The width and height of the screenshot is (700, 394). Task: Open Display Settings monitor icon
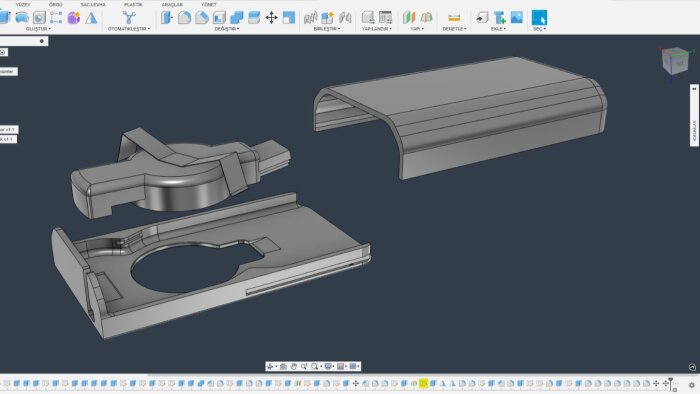coord(328,366)
